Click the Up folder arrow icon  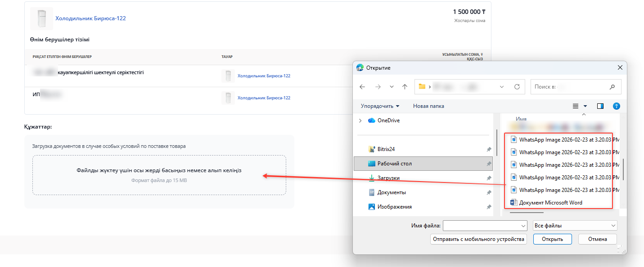click(405, 87)
